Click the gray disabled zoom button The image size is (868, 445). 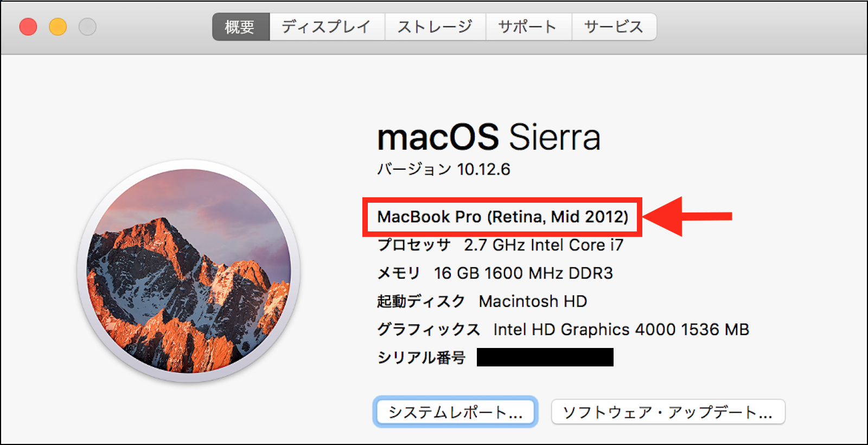(87, 27)
